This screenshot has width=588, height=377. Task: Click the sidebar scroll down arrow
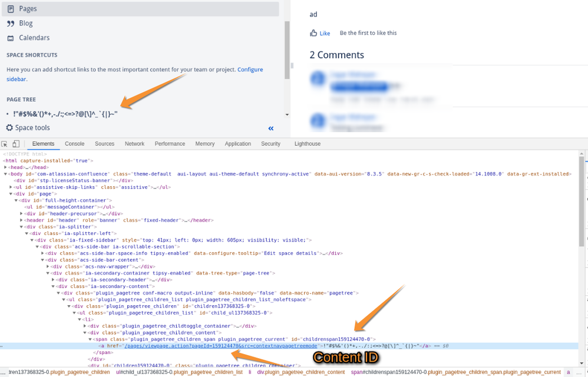point(287,115)
